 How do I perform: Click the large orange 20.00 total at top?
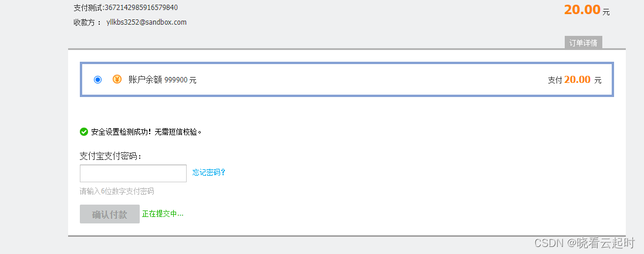582,9
